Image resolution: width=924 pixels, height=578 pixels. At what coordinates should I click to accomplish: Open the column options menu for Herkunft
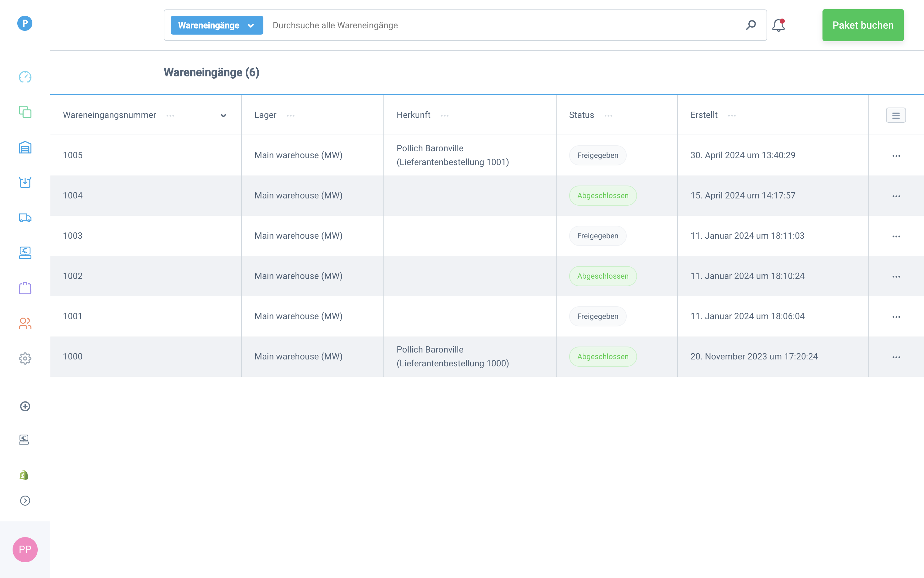445,115
